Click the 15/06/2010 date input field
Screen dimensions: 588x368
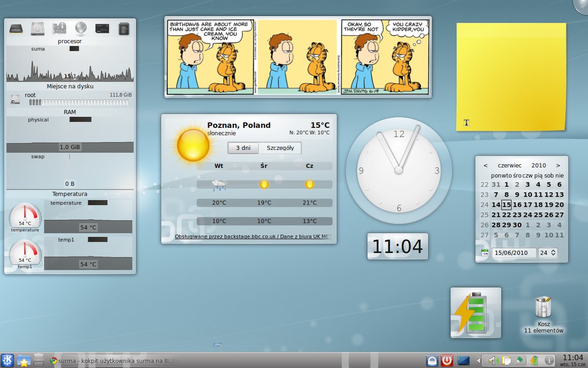pyautogui.click(x=514, y=253)
